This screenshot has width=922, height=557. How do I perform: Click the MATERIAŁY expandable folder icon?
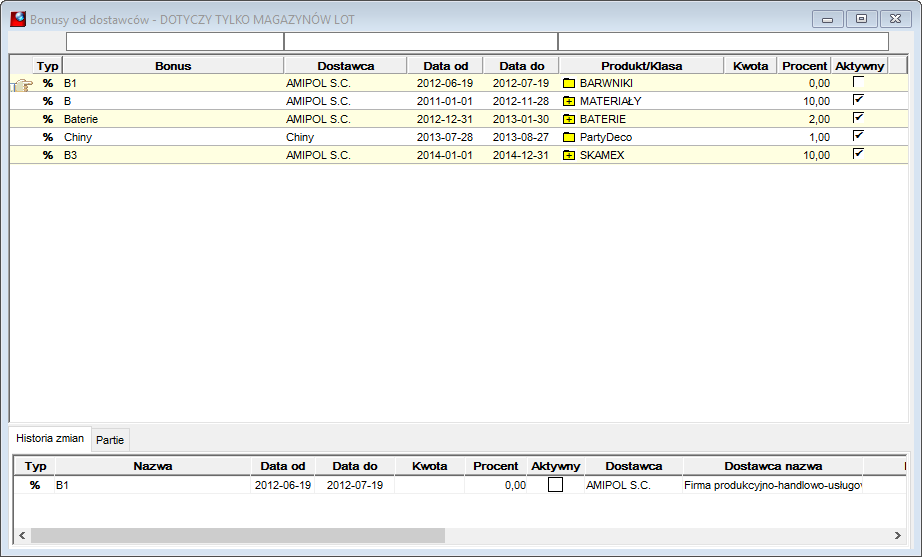pos(569,101)
